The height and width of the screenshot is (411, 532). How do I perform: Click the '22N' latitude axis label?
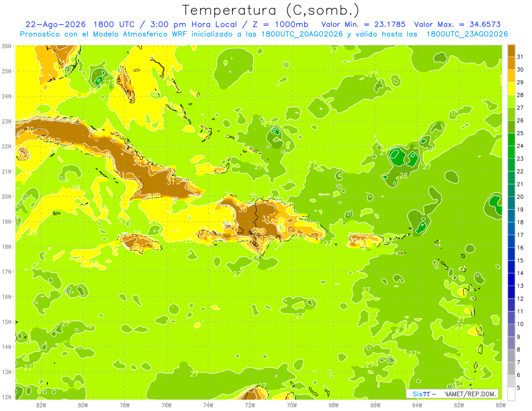tap(6, 146)
